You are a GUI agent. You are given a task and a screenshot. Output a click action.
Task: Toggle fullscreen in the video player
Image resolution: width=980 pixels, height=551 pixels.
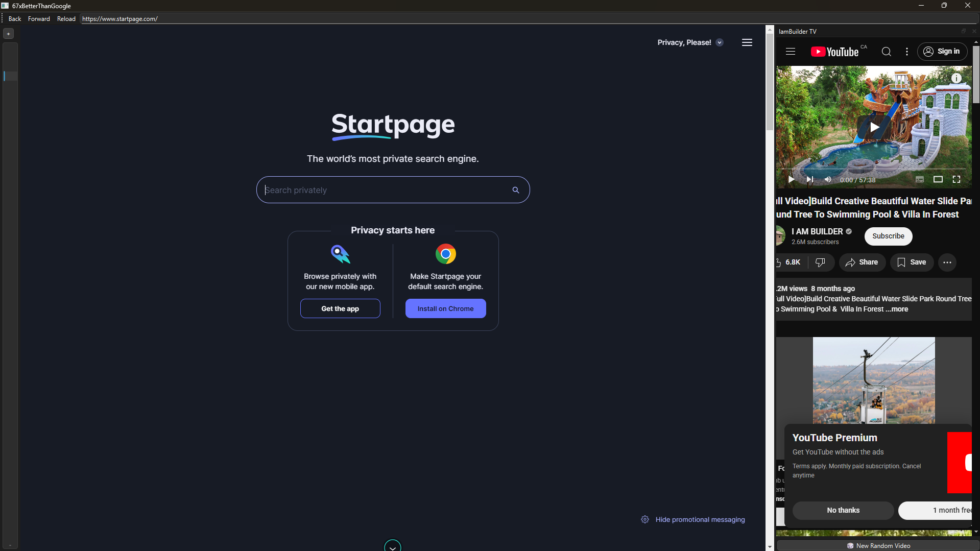(957, 180)
